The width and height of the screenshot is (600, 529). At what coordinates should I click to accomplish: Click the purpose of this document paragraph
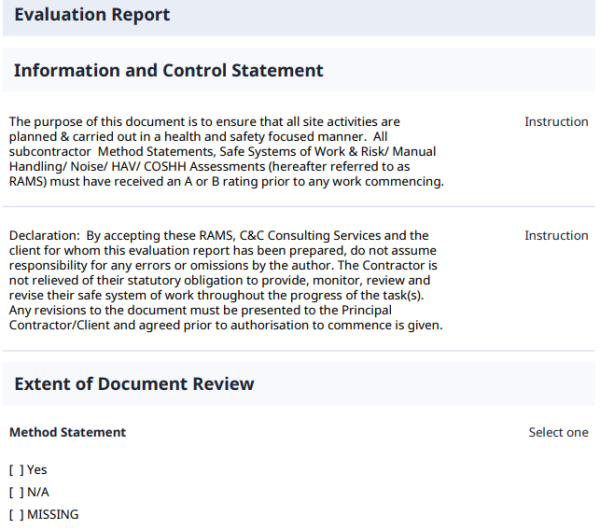pos(200,152)
